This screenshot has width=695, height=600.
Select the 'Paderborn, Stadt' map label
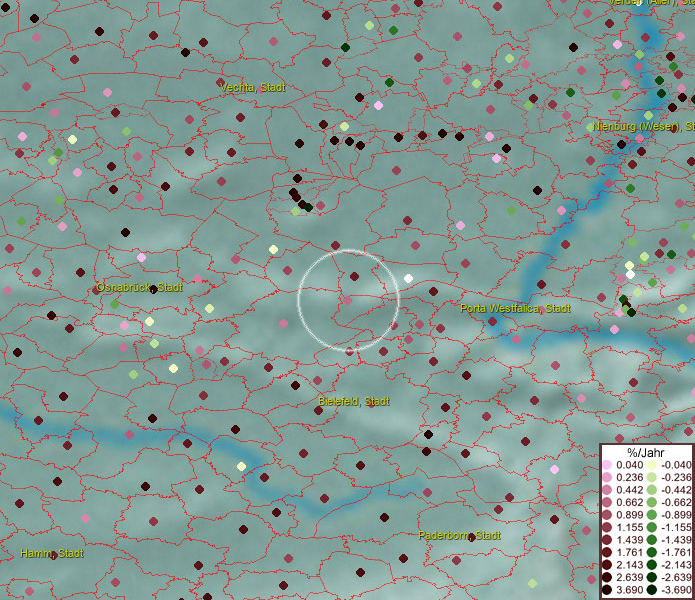459,535
